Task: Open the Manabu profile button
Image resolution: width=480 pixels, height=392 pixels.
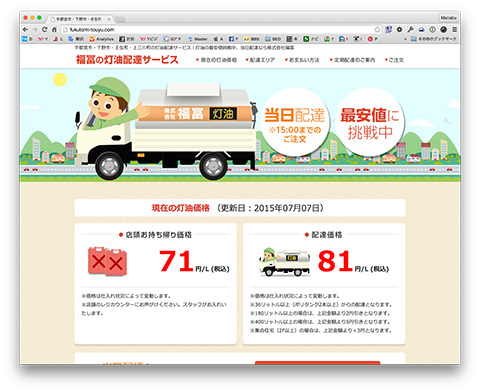Action: pyautogui.click(x=448, y=18)
